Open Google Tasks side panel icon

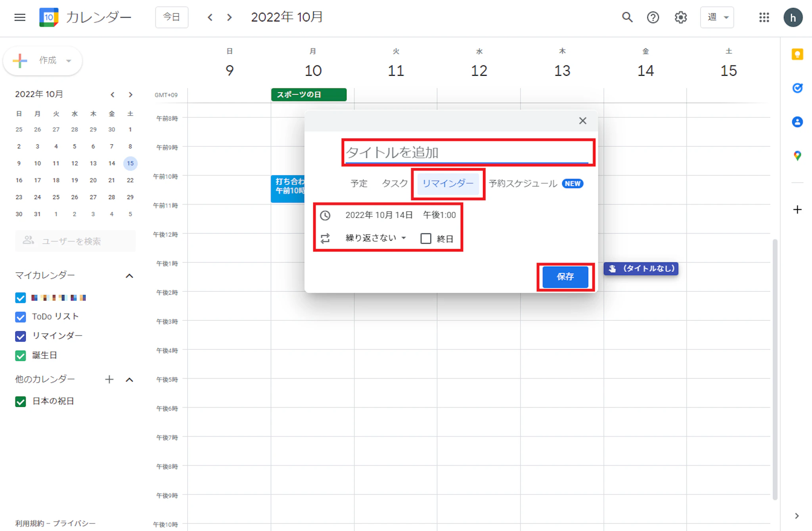point(797,88)
